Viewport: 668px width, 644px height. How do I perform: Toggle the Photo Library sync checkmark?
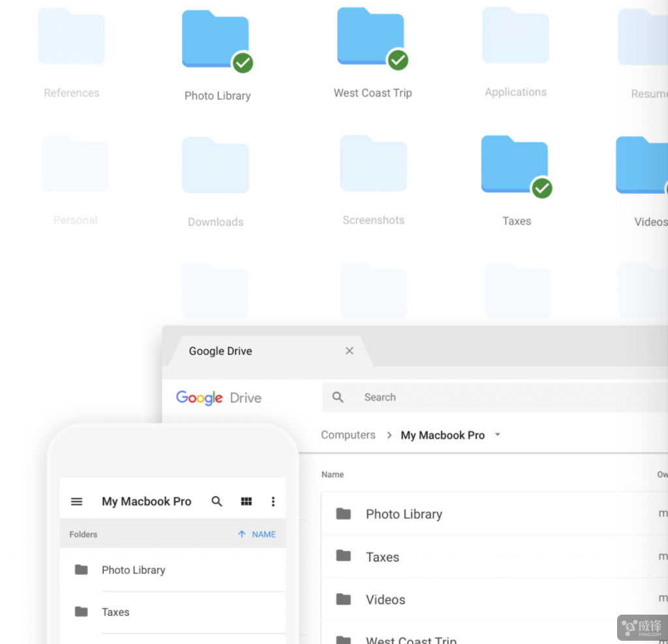pyautogui.click(x=243, y=63)
